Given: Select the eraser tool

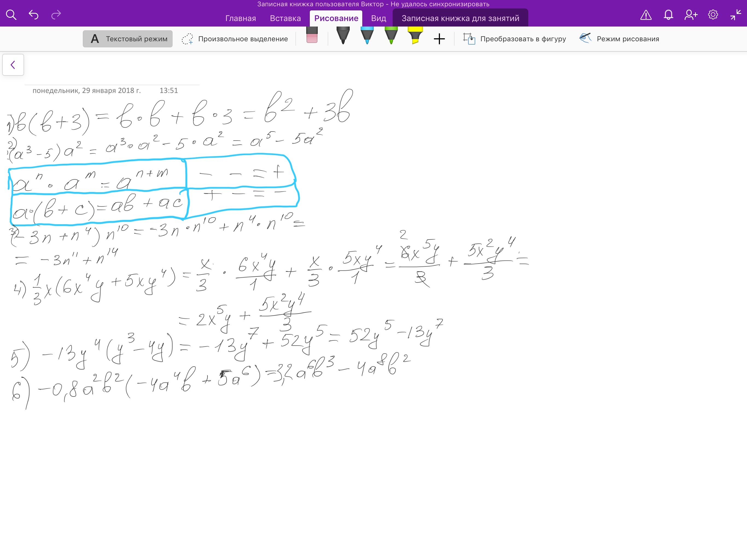Looking at the screenshot, I should (312, 36).
